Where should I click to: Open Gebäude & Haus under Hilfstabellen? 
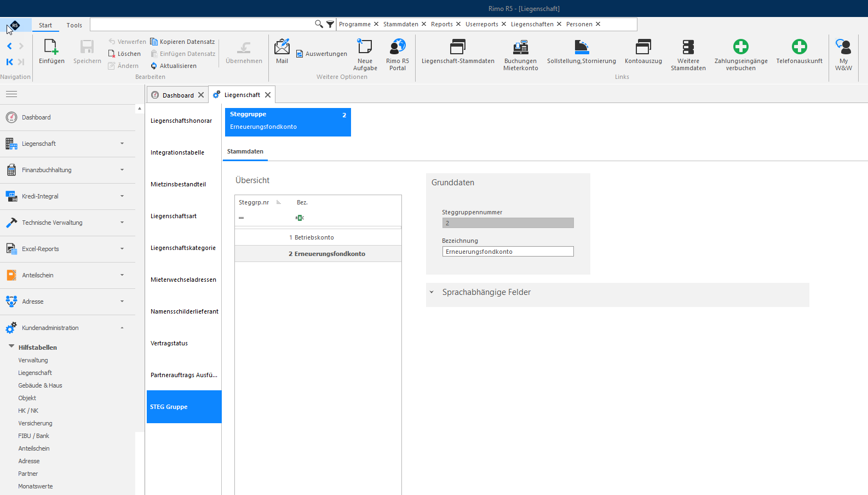[x=40, y=385]
